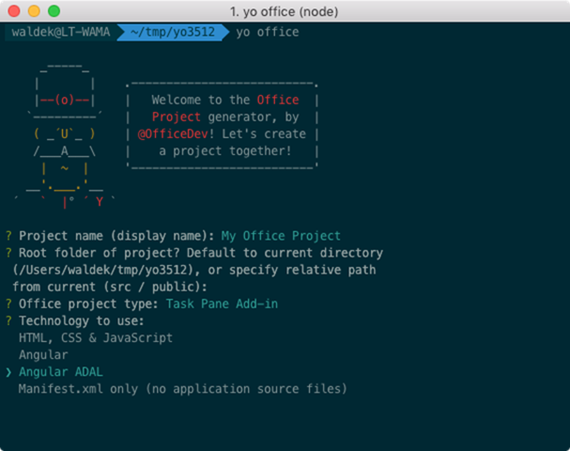Viewport: 570px width, 451px height.
Task: Click the "Task Pane Add-in" answer
Action: click(x=222, y=304)
